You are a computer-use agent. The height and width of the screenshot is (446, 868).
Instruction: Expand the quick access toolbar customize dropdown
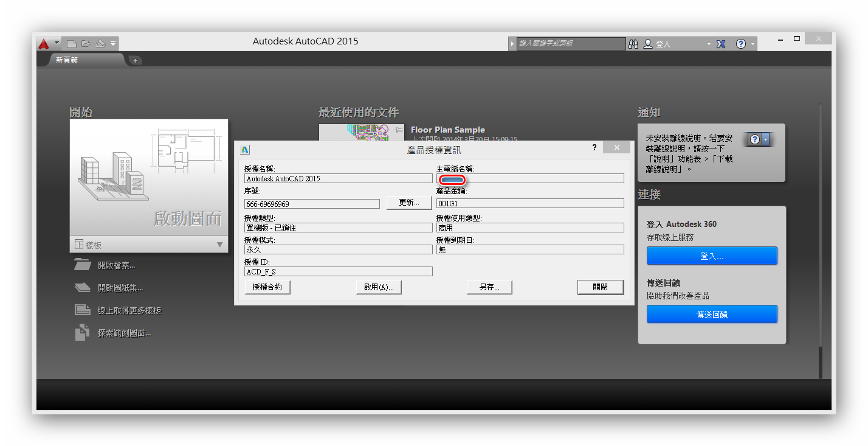coord(113,44)
